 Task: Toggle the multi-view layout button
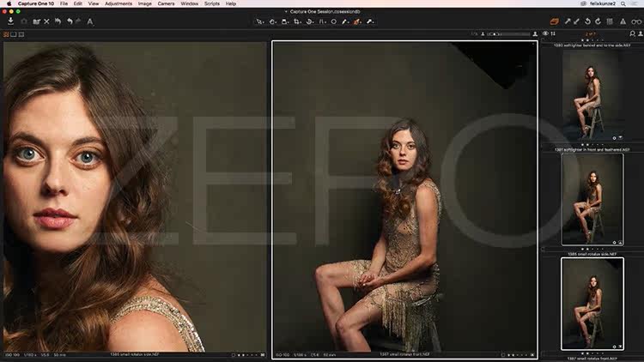[6, 34]
